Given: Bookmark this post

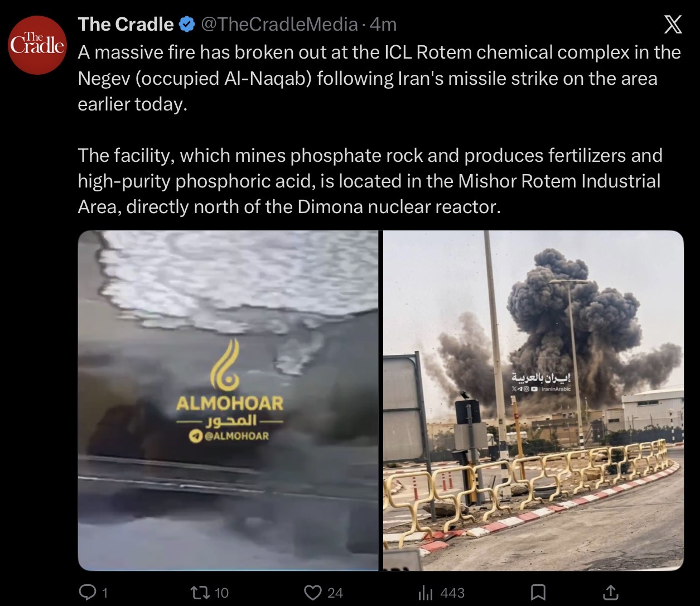Looking at the screenshot, I should click(538, 592).
